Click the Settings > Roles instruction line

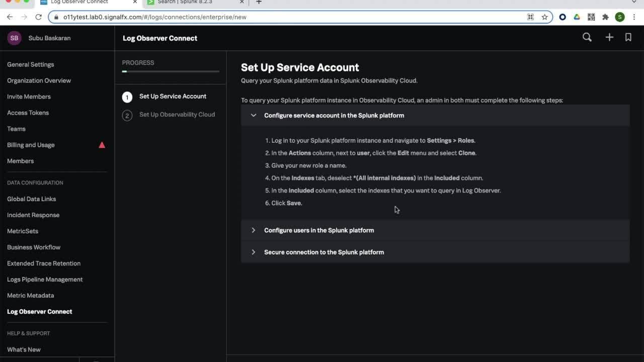370,141
